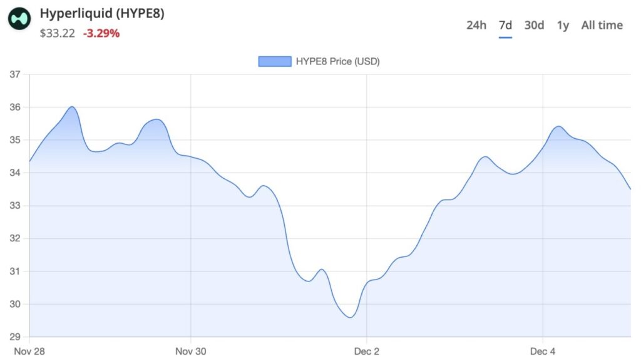This screenshot has height=364, width=641.
Task: Click the blue legend square icon
Action: pos(274,61)
